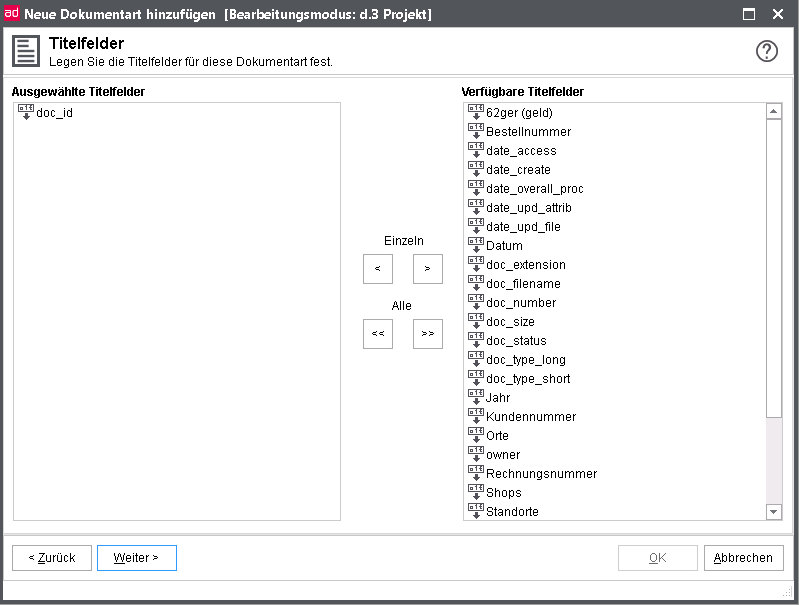Screen dimensions: 799x605
Task: Select doc_type_long in available fields
Action: [x=525, y=360]
